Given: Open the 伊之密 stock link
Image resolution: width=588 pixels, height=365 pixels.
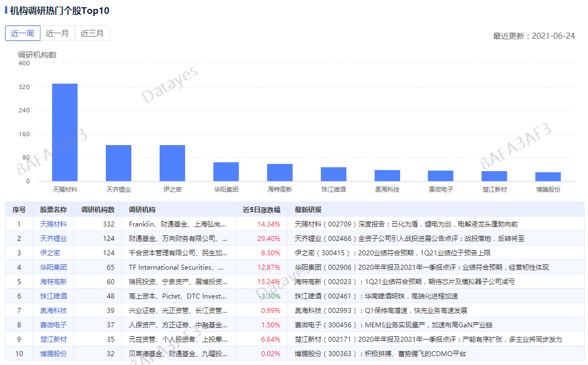Looking at the screenshot, I should [x=49, y=253].
